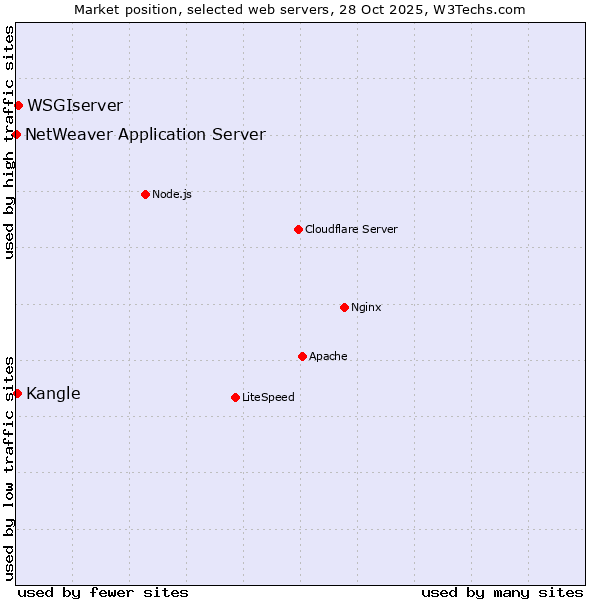Click the WSGIserver text label
The image size is (600, 600).
(75, 105)
